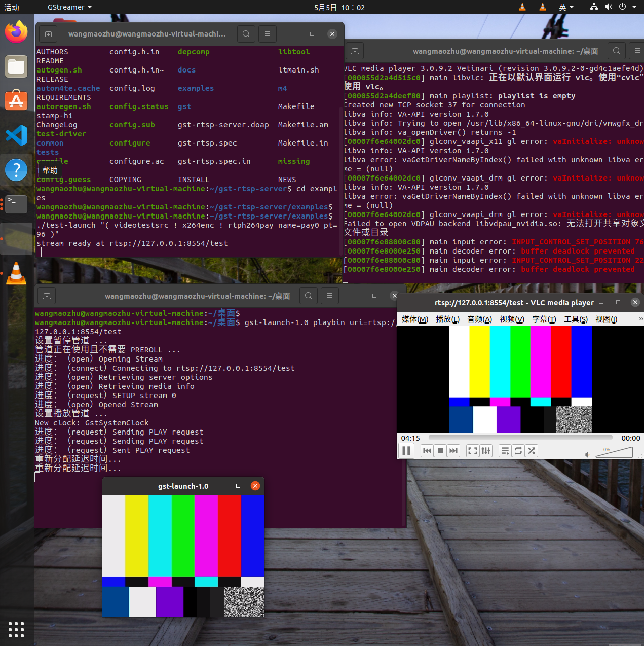The height and width of the screenshot is (646, 644).
Task: Expand VLC menu overflow chevron
Action: (640, 319)
